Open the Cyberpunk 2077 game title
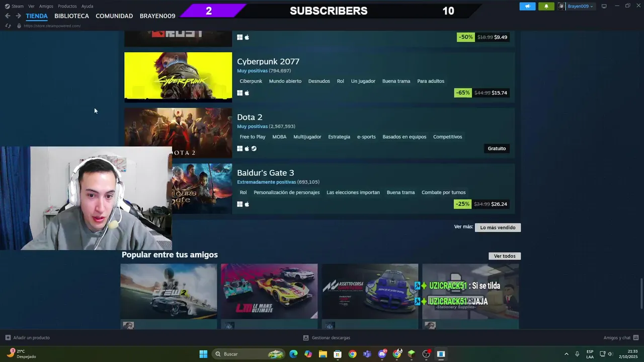 pos(268,61)
